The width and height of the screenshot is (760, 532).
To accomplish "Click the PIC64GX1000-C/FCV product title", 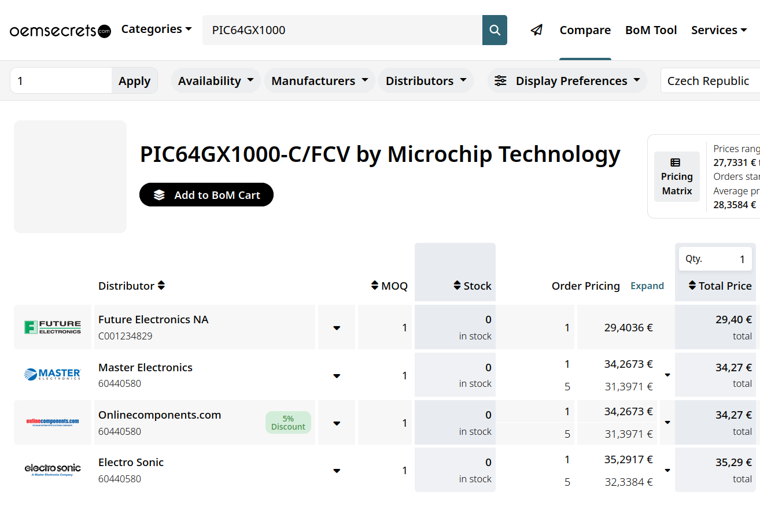I will [x=380, y=154].
